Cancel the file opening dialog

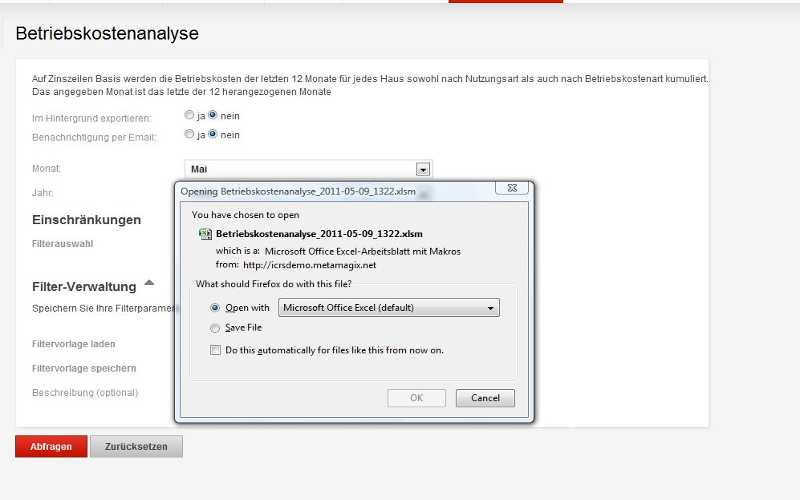tap(485, 398)
